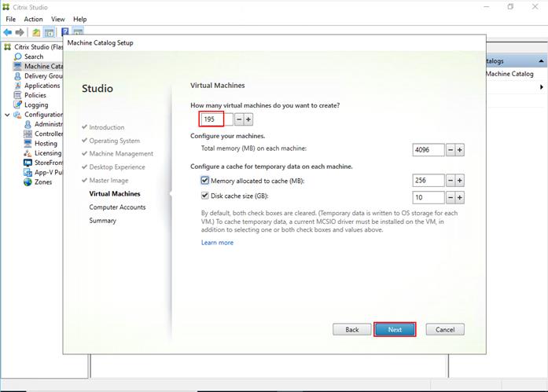Select the Search node icon
The height and width of the screenshot is (392, 548).
tap(18, 57)
